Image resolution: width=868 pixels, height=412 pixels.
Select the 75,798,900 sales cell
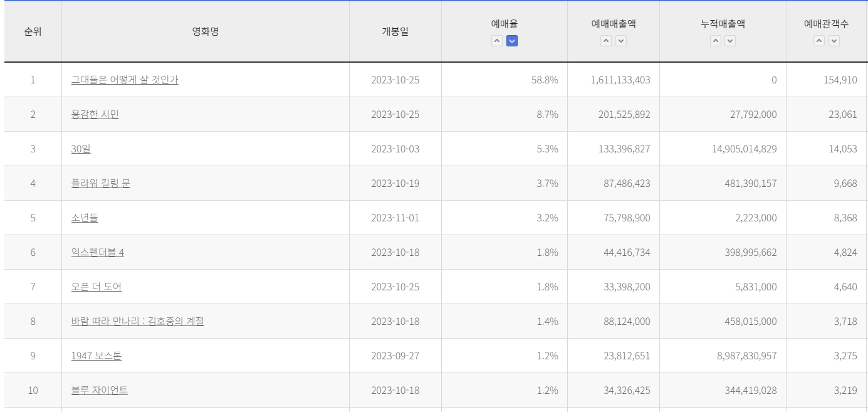tap(614, 218)
